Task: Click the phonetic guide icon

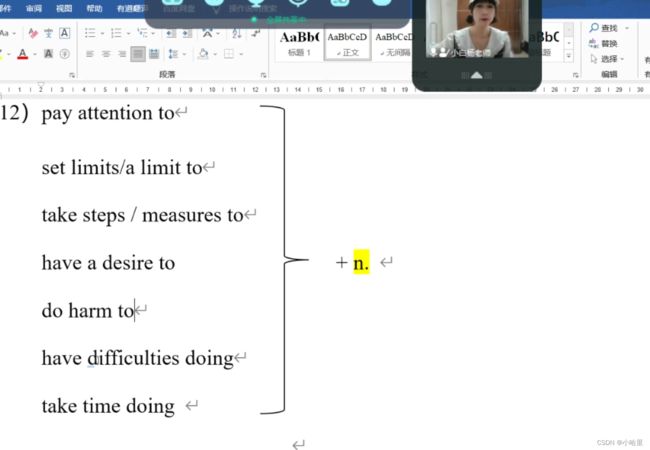Action: pos(49,33)
